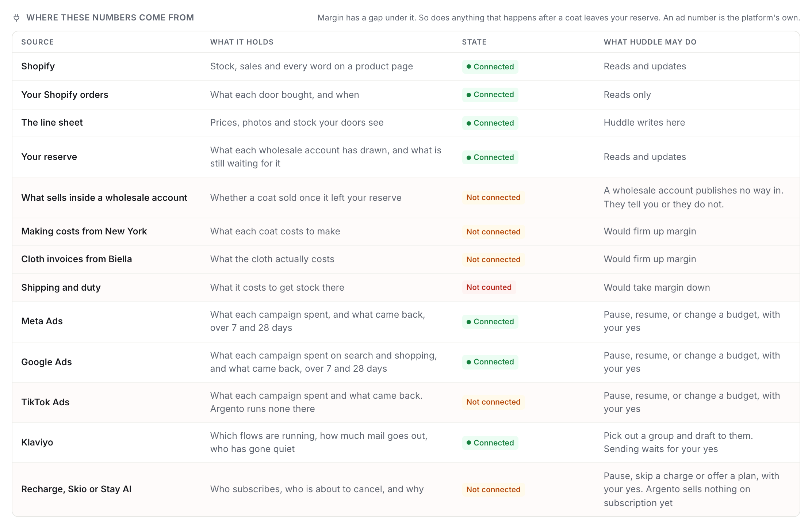
Task: Click the Recharge, Skio or Stay AI source
Action: click(x=76, y=489)
